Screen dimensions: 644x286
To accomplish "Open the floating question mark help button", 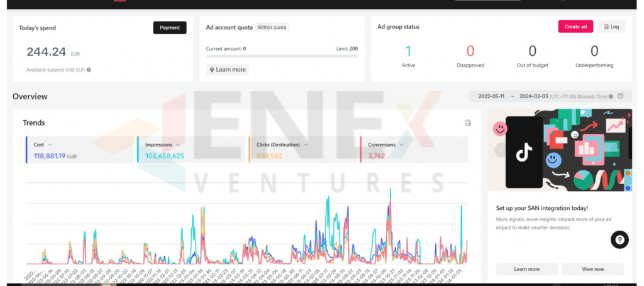I will point(619,239).
